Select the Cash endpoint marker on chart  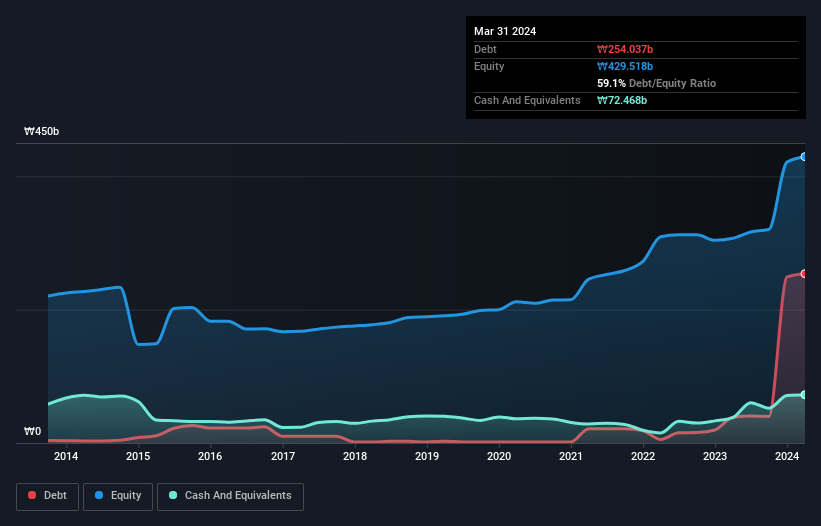(x=804, y=395)
